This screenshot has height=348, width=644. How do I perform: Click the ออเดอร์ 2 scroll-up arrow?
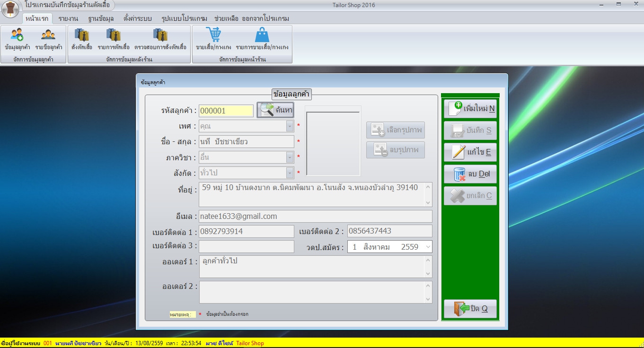[428, 286]
